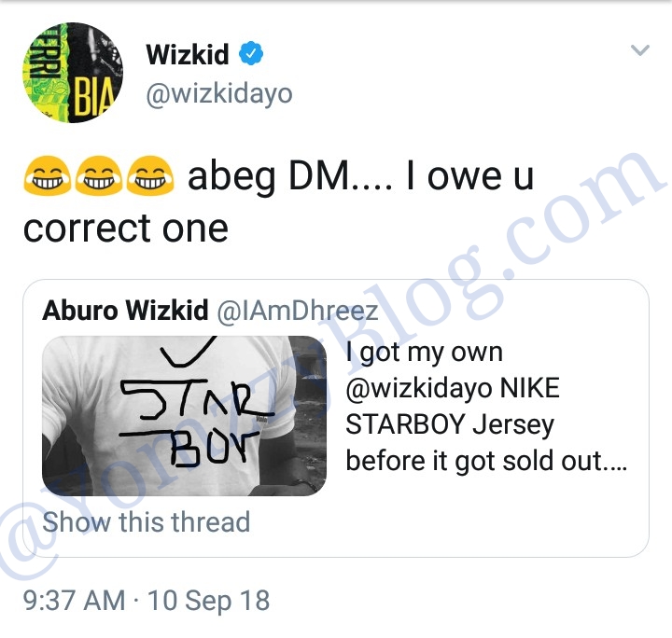Viewport: 672px width, 638px height.
Task: Open the @IAmDhreez handle in quoted tweet
Action: [298, 311]
